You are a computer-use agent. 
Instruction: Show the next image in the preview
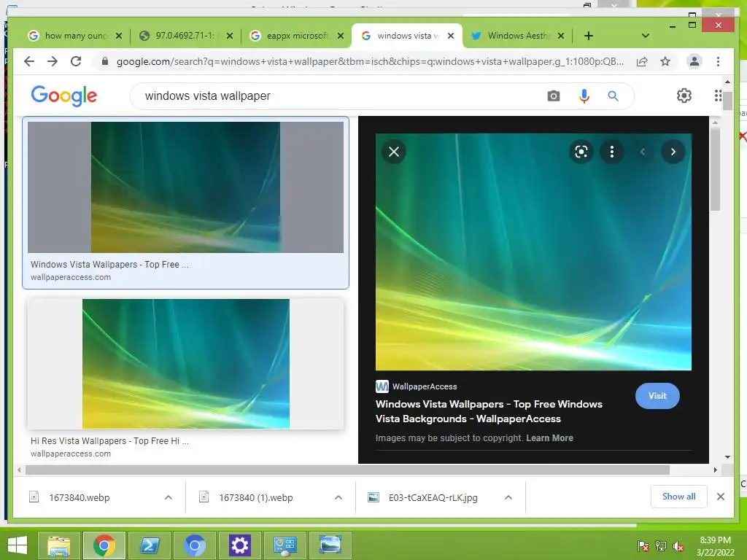click(x=673, y=152)
